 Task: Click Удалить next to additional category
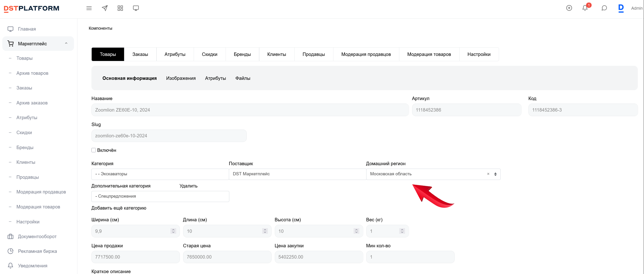point(188,186)
